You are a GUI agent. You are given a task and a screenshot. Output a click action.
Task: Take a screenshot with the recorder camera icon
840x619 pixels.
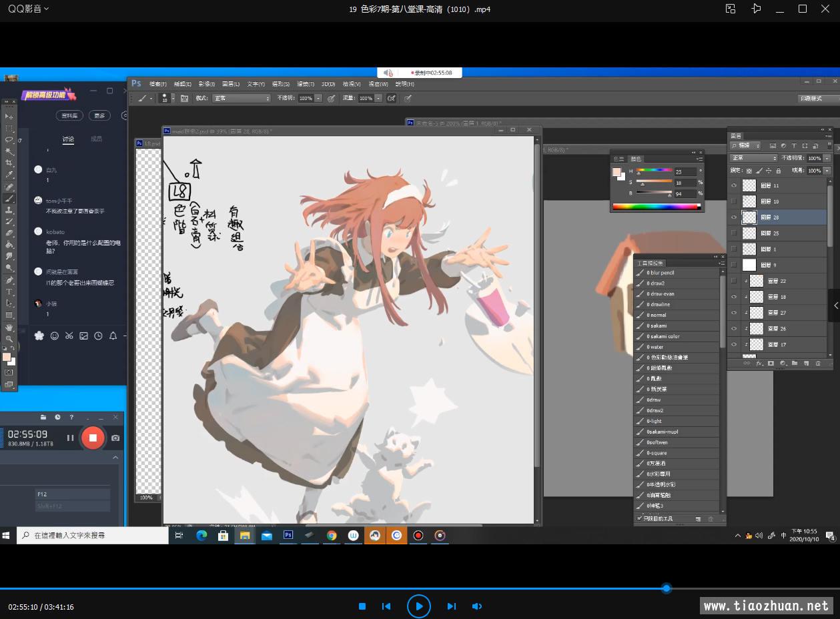[x=115, y=438]
